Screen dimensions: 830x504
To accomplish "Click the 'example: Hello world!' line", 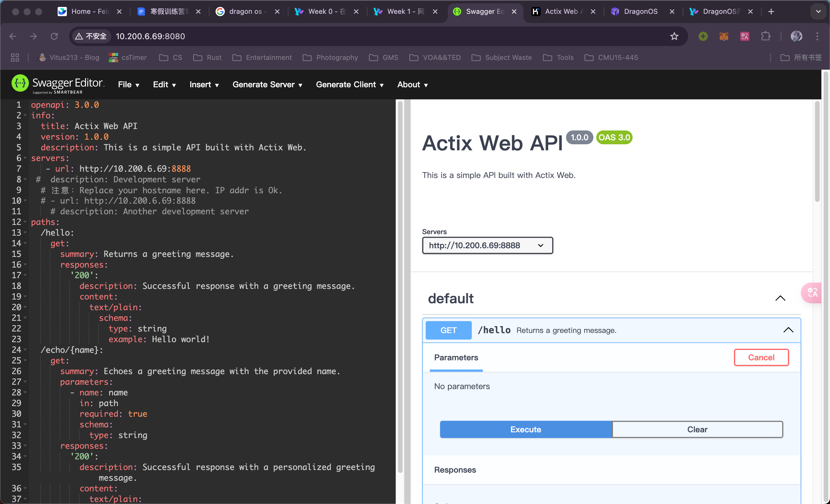I will coord(159,339).
